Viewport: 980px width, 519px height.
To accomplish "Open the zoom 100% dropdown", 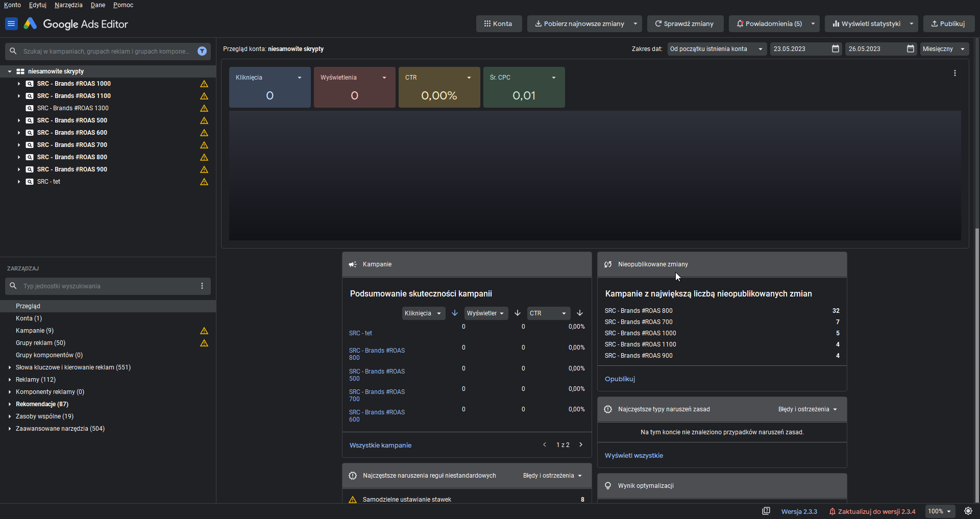I will coord(940,511).
